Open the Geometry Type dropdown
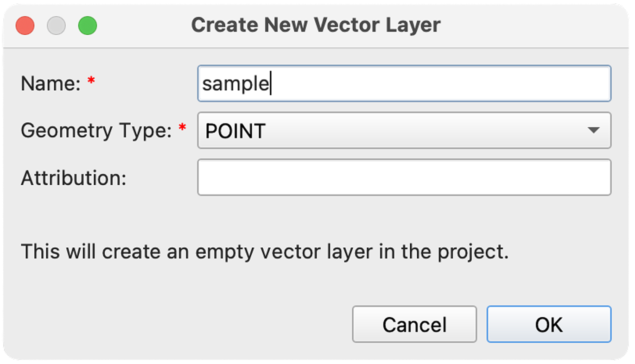This screenshot has height=364, width=635. coord(403,131)
